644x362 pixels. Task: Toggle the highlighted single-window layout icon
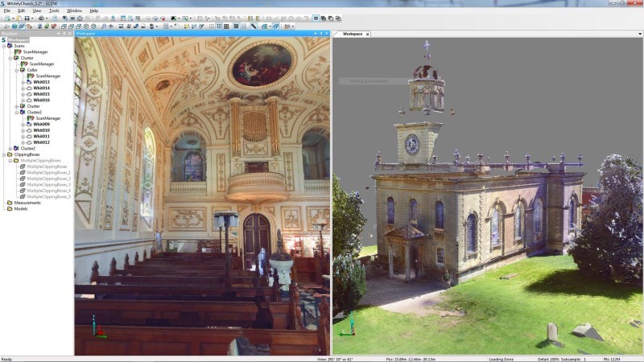[316, 19]
